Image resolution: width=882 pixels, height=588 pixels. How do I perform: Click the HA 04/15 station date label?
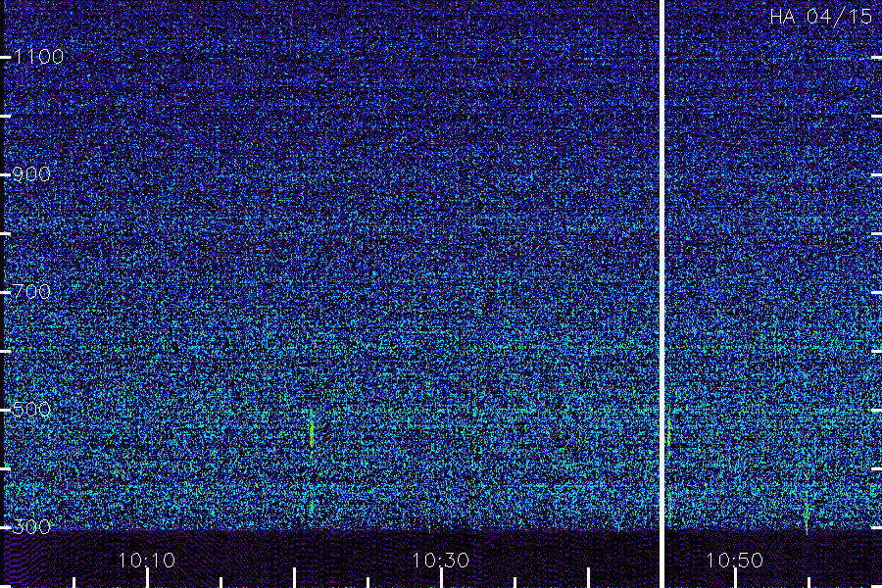(820, 17)
